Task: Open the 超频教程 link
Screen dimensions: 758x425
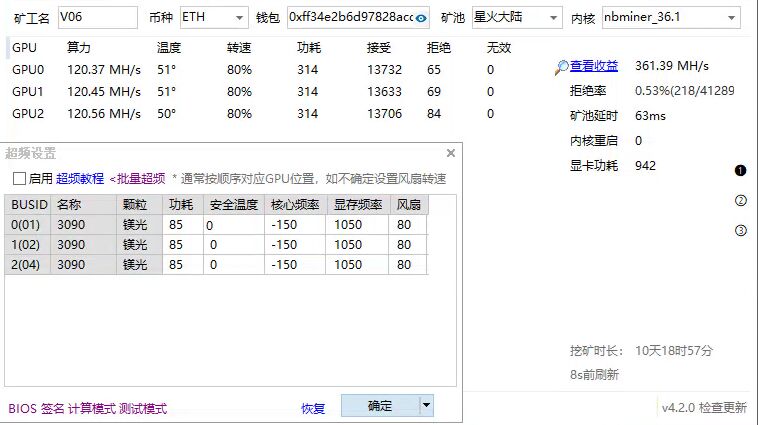Action: 80,178
